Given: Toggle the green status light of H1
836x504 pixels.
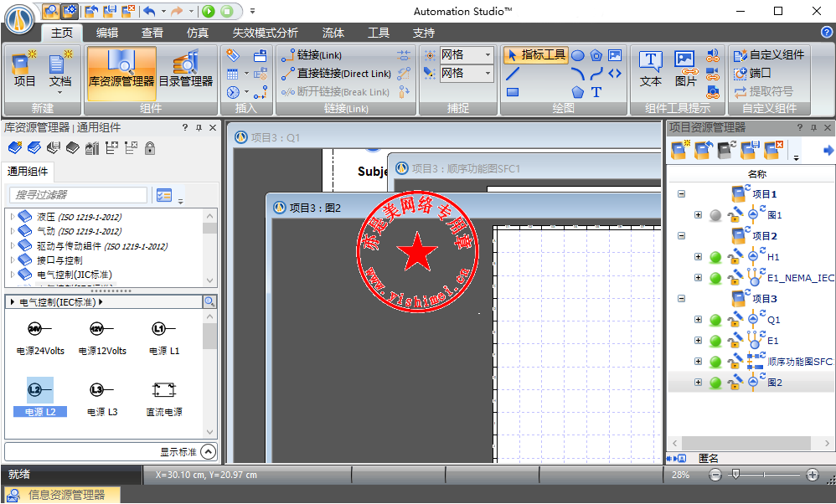Looking at the screenshot, I should pos(715,257).
